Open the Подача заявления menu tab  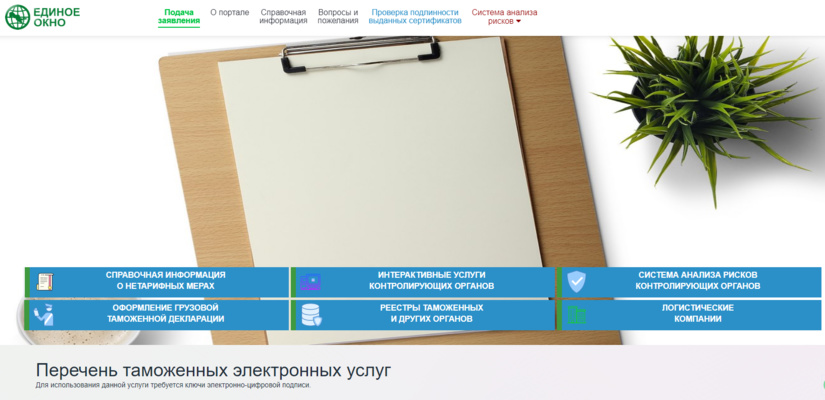(179, 16)
